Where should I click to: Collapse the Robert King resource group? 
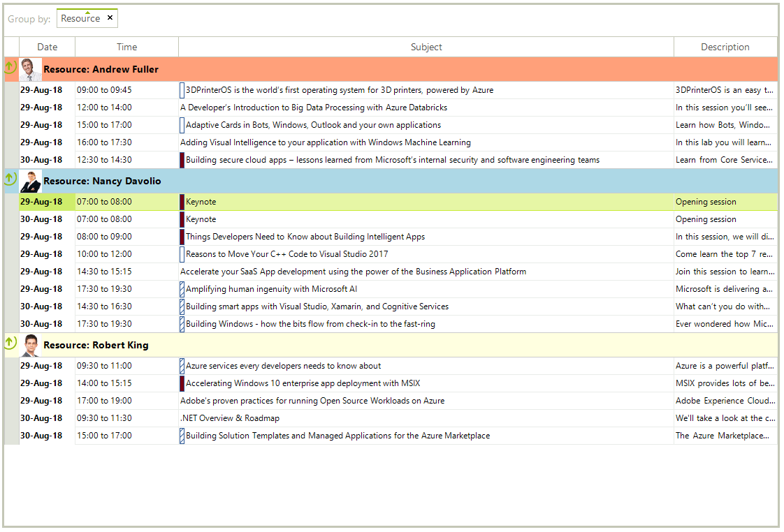pos(10,342)
